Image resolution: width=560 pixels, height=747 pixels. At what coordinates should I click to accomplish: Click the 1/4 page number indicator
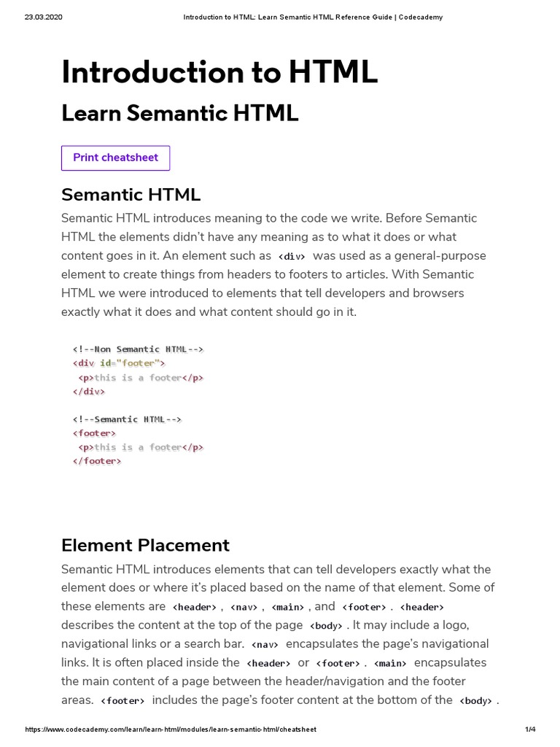tap(530, 729)
